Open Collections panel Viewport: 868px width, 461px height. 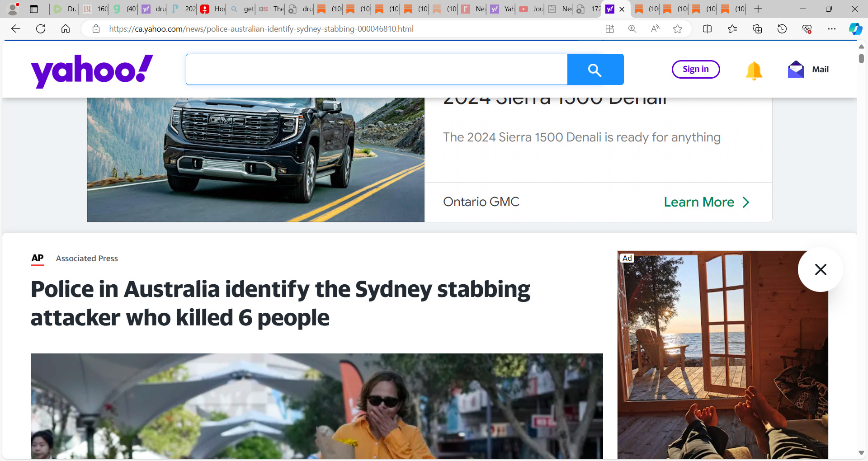(757, 29)
